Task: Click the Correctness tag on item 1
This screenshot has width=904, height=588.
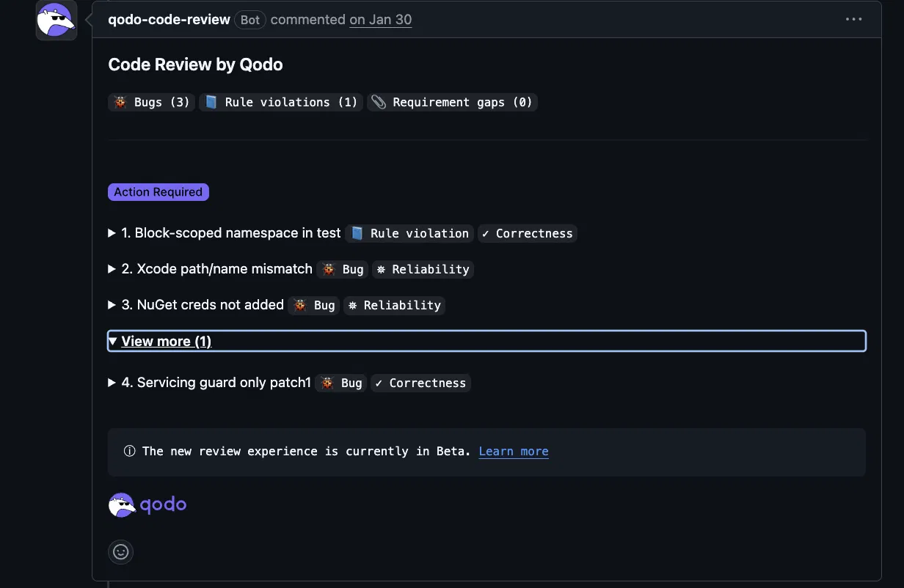Action: tap(527, 233)
